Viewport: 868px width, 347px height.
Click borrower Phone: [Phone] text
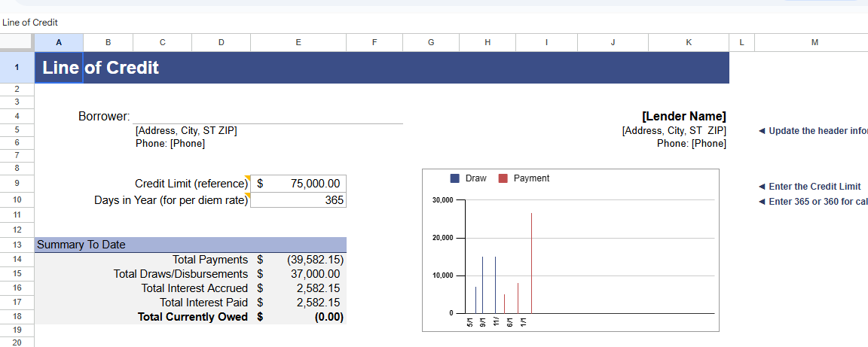click(x=170, y=144)
